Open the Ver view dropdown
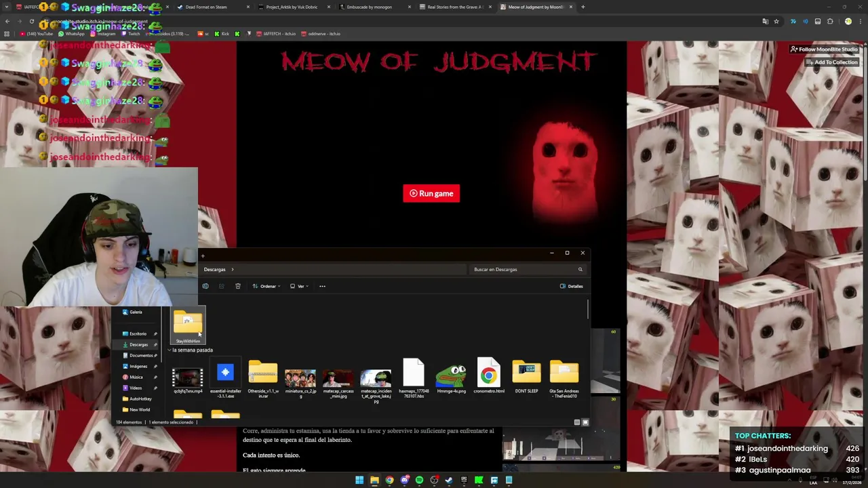 coord(299,286)
